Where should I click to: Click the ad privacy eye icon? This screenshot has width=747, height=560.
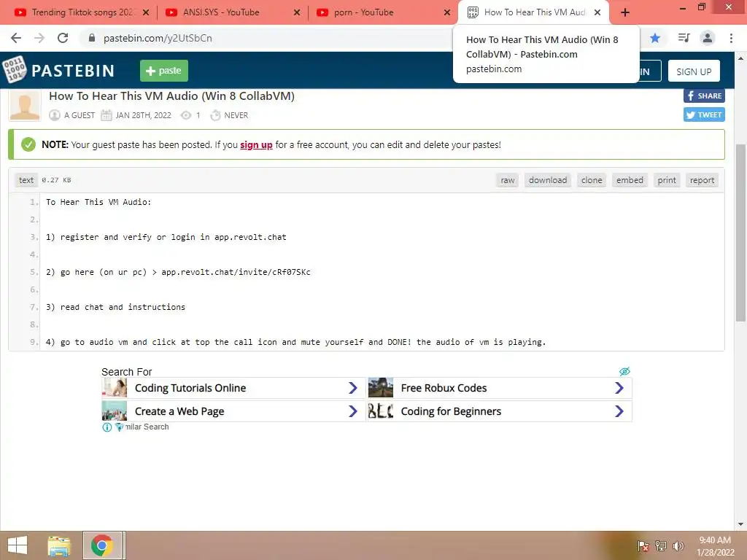pyautogui.click(x=624, y=371)
